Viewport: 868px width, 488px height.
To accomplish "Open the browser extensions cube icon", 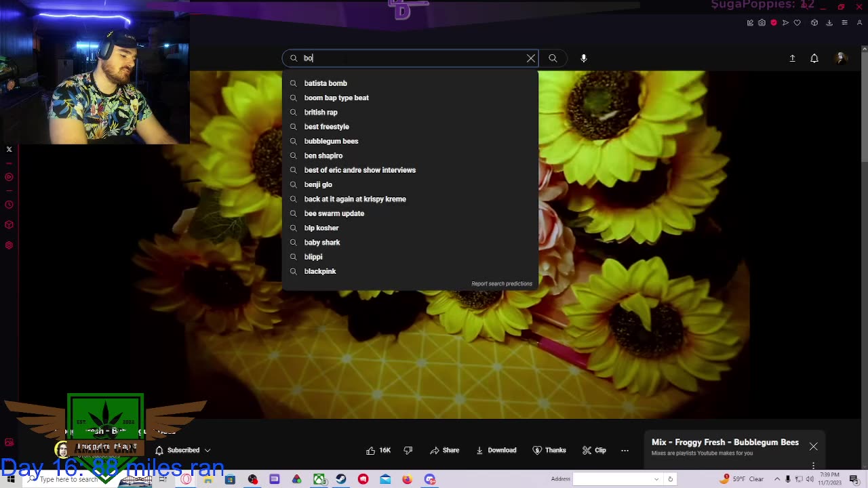I will point(814,22).
